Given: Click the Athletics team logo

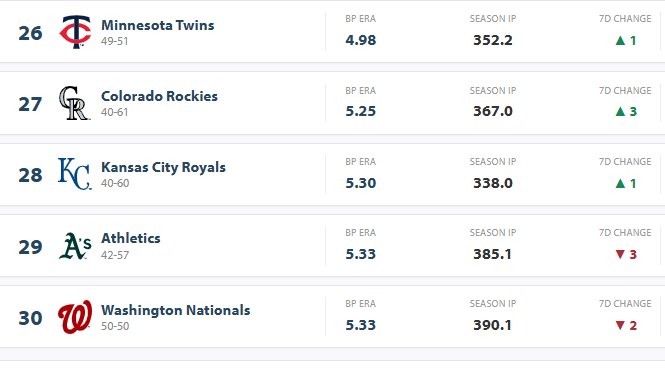Looking at the screenshot, I should click(75, 246).
